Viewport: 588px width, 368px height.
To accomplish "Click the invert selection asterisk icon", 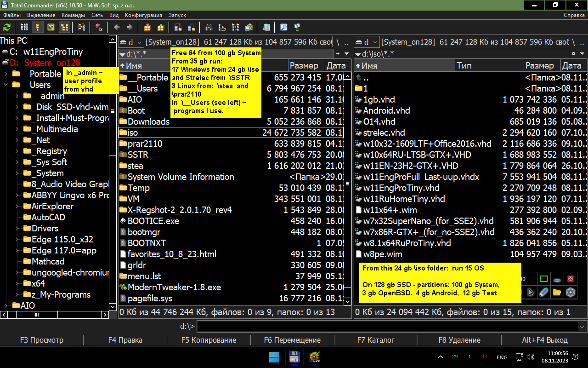I will pyautogui.click(x=99, y=27).
